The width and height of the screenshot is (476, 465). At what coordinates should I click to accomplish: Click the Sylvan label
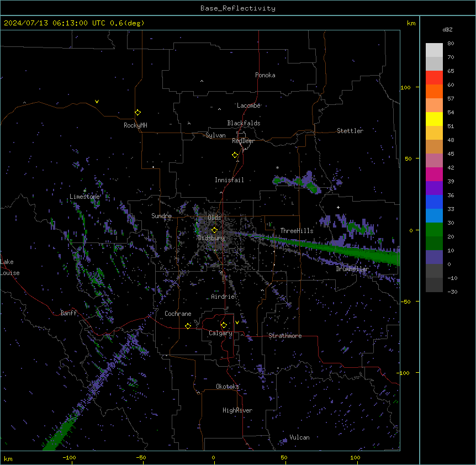click(x=215, y=135)
